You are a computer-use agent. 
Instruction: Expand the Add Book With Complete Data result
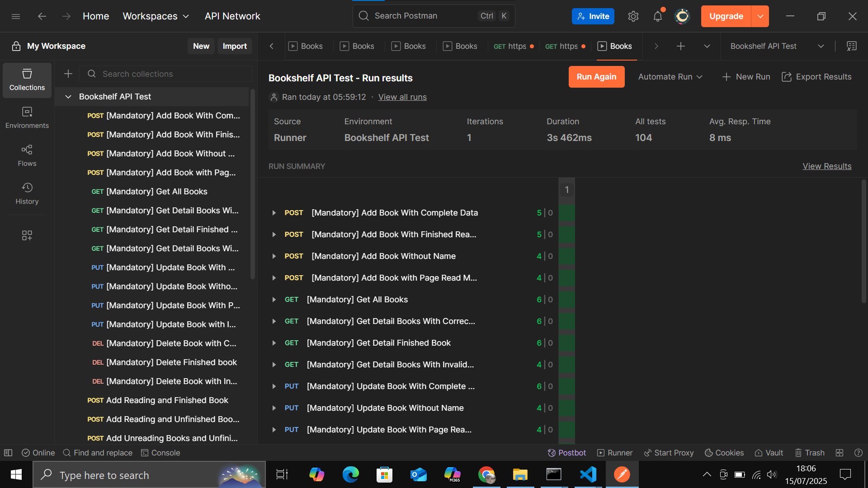click(x=274, y=213)
